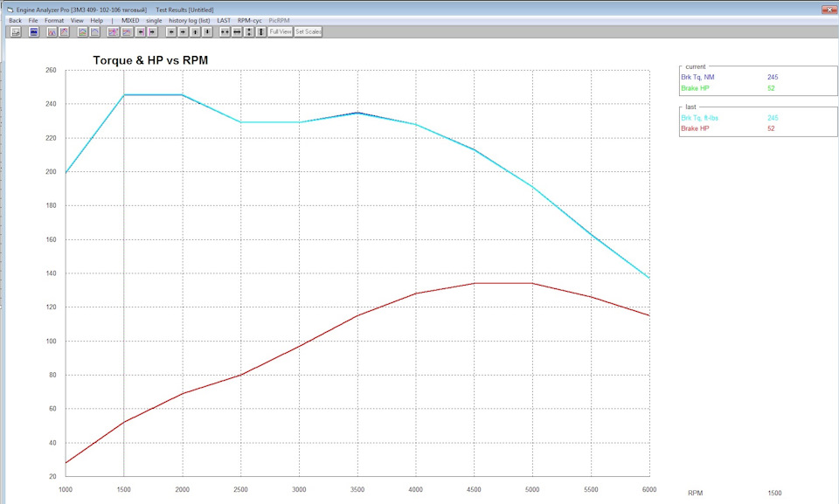Click the 'Torque & HP vs RPM' chart title

pos(150,60)
